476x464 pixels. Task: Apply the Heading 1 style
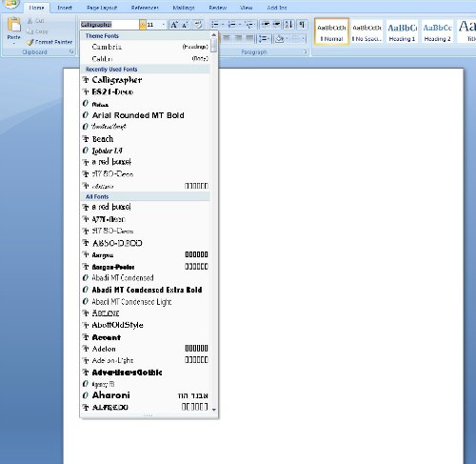(402, 31)
